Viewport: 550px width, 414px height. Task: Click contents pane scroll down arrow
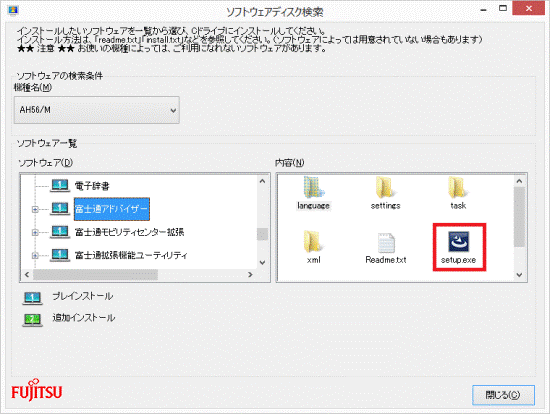coord(519,275)
